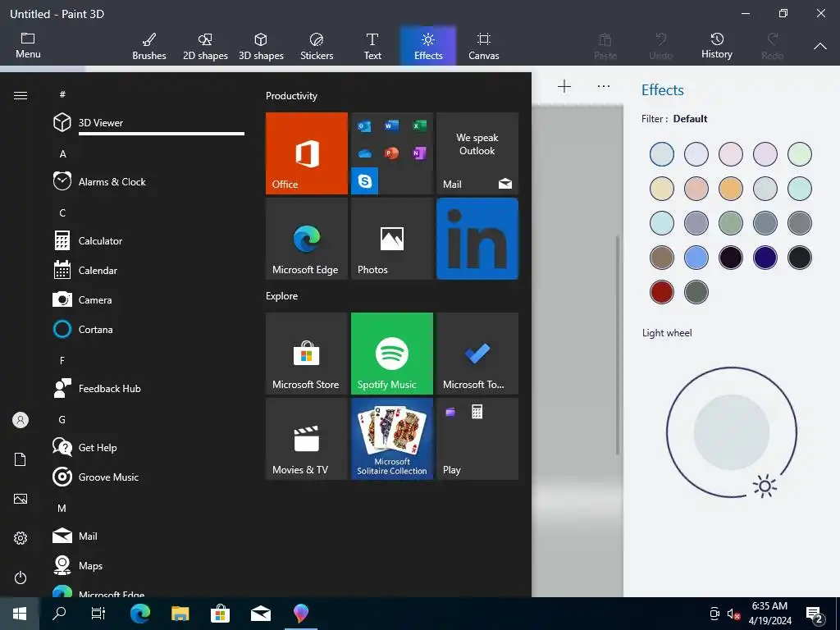
Task: Open Settings gear in the Start sidebar
Action: point(21,538)
